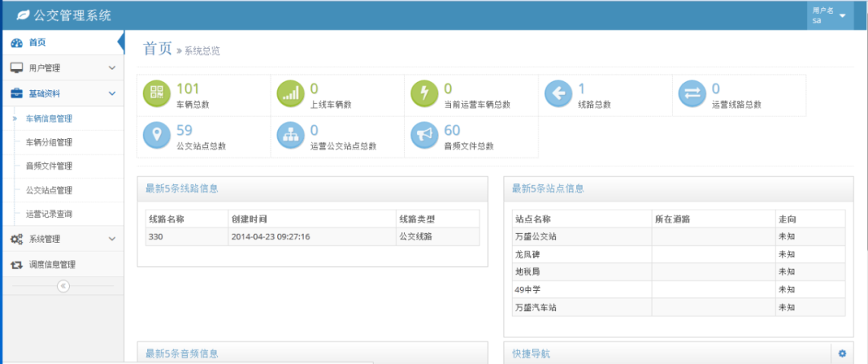Open 公交站点管理 submenu link

[49, 190]
